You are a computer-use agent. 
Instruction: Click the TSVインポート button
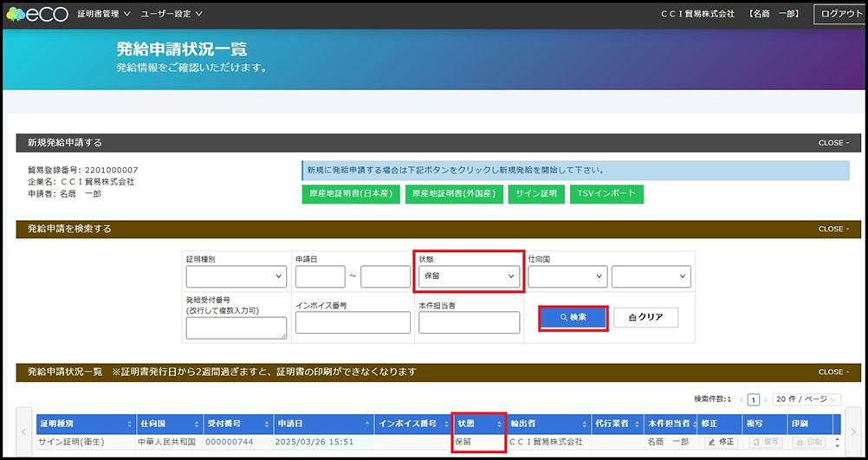coord(606,194)
